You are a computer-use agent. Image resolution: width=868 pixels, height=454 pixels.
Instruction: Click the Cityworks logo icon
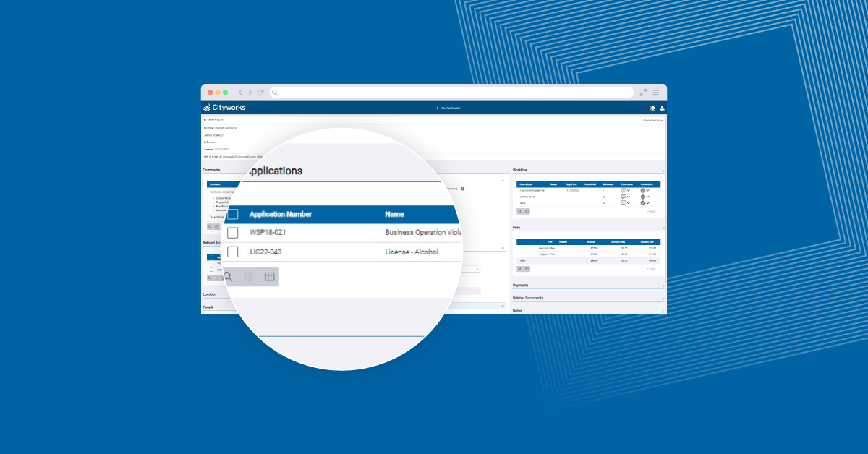pyautogui.click(x=207, y=107)
